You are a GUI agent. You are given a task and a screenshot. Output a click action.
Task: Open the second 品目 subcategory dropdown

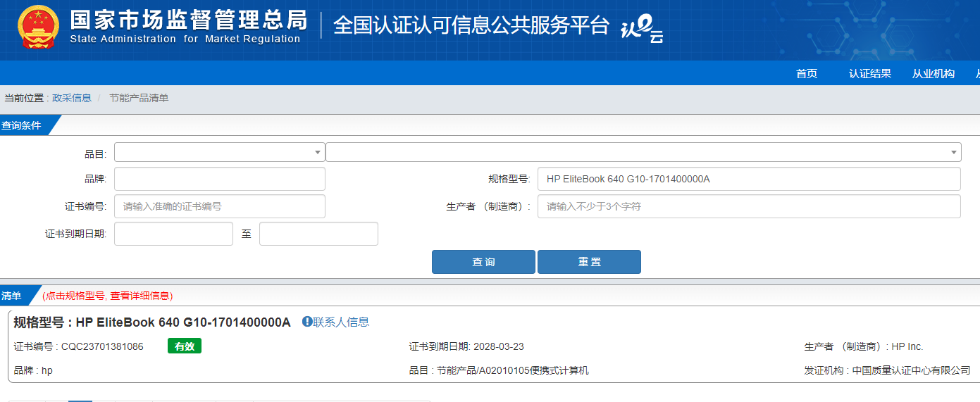coord(643,152)
